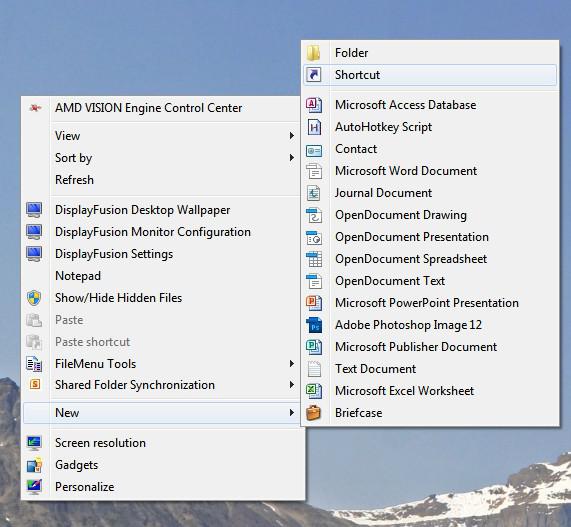Click the Screen resolution label
Image resolution: width=571 pixels, height=527 pixels.
[x=100, y=443]
